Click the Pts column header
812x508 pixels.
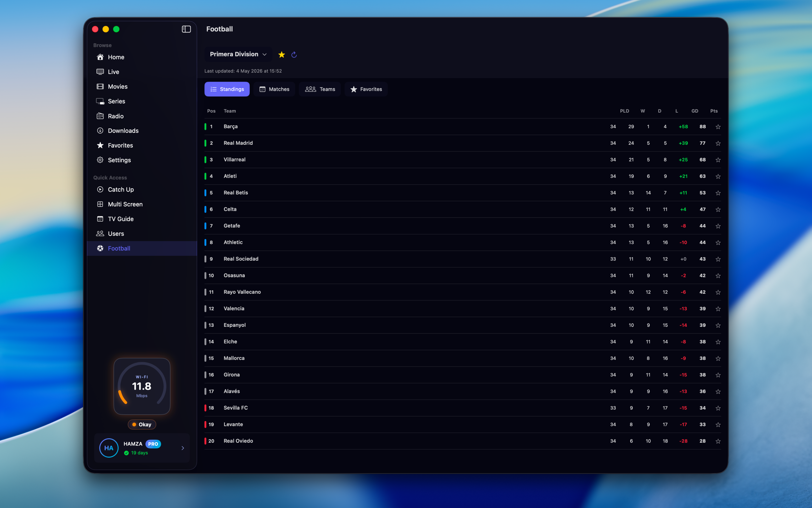point(714,111)
